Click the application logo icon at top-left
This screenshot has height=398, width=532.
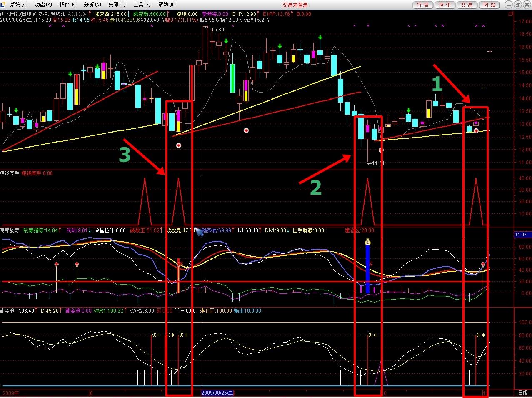(3, 5)
